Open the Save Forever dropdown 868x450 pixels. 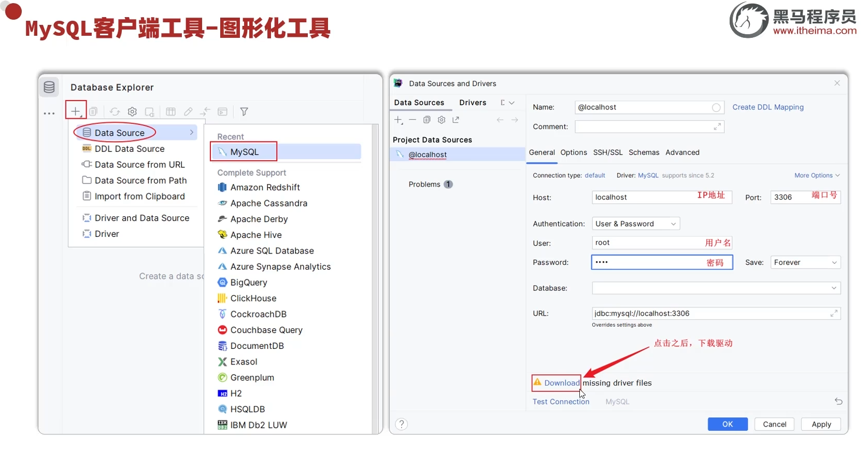coord(805,262)
